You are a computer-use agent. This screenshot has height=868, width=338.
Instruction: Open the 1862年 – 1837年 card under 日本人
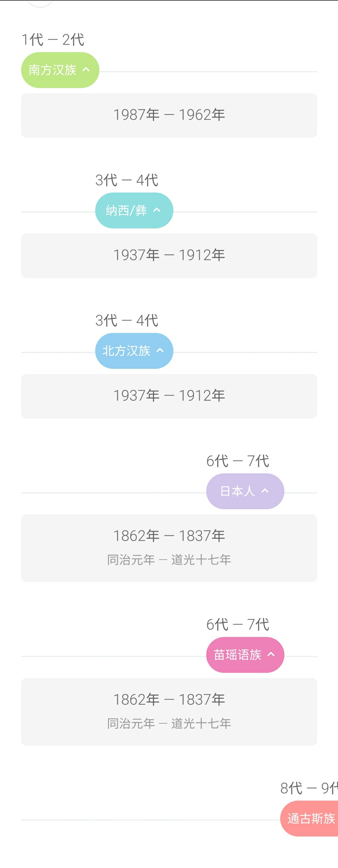coord(169,548)
